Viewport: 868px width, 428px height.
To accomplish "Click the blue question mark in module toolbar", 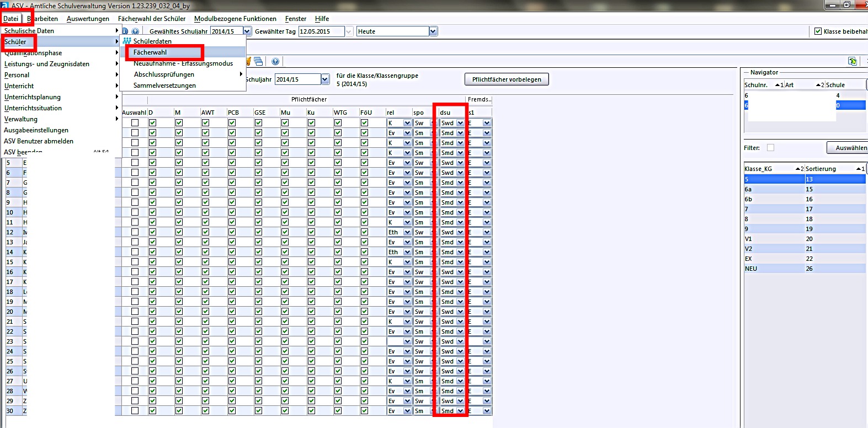I will pyautogui.click(x=275, y=61).
